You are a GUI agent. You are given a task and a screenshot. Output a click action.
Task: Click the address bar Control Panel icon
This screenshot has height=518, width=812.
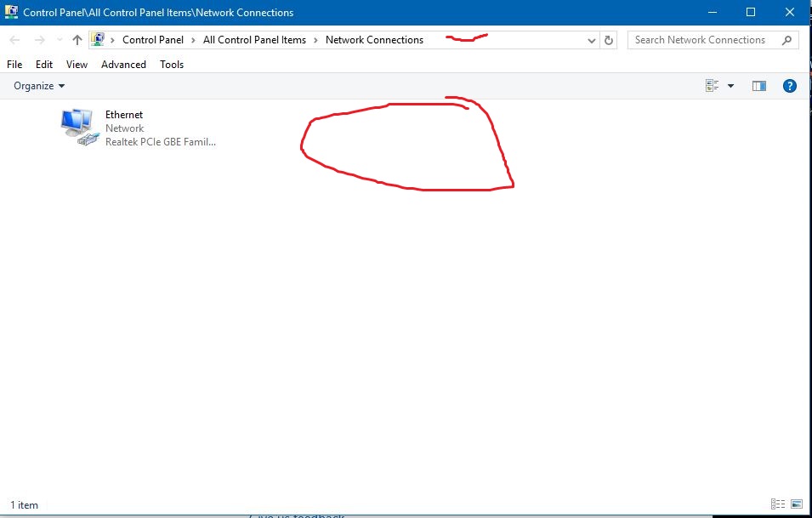98,39
